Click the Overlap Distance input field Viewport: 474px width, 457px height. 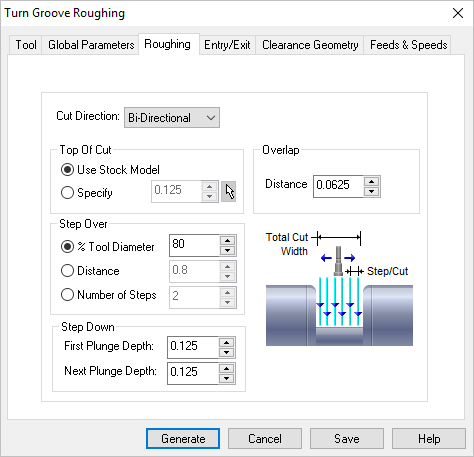tap(338, 186)
